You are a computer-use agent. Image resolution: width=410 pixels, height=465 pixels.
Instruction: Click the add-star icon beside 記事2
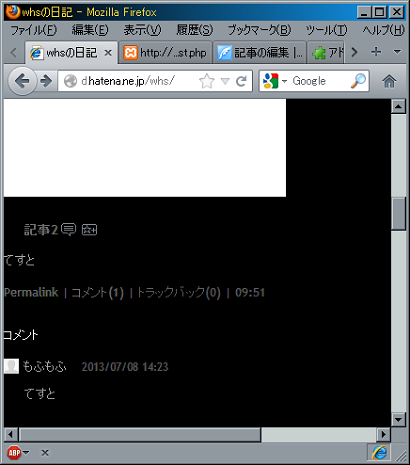point(89,230)
